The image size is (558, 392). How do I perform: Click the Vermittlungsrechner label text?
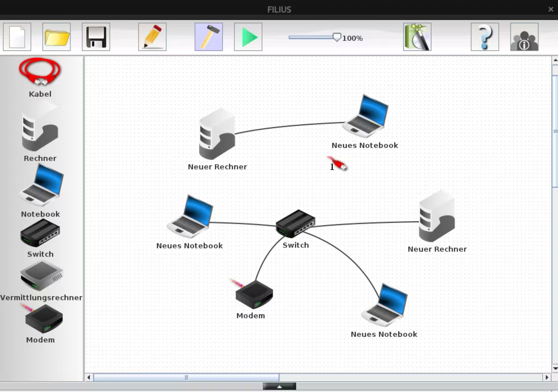[x=41, y=298]
